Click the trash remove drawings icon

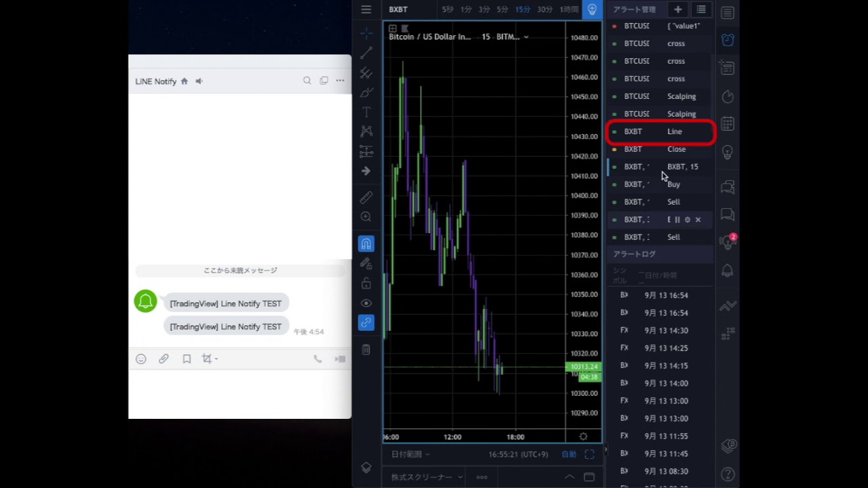pyautogui.click(x=366, y=350)
